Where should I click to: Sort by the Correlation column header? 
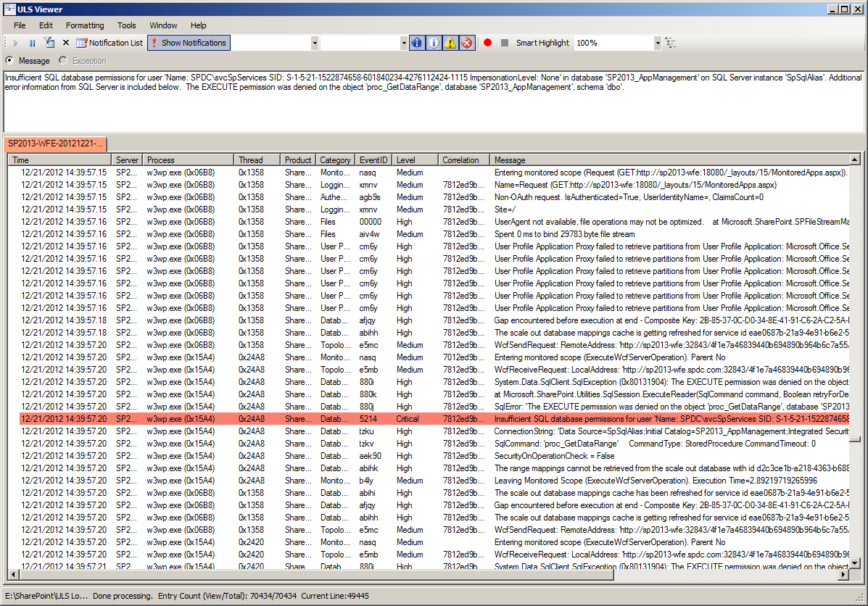click(x=463, y=160)
